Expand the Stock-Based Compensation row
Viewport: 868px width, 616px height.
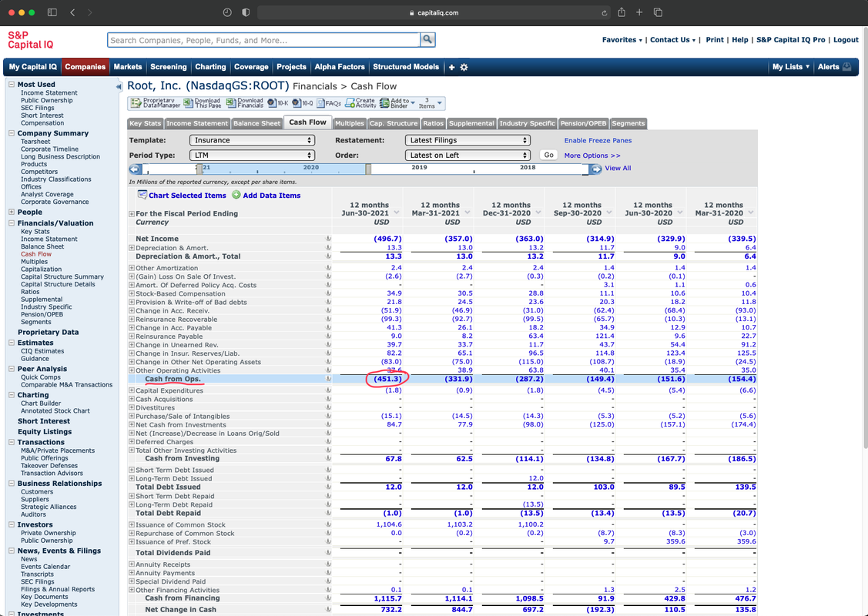click(132, 294)
